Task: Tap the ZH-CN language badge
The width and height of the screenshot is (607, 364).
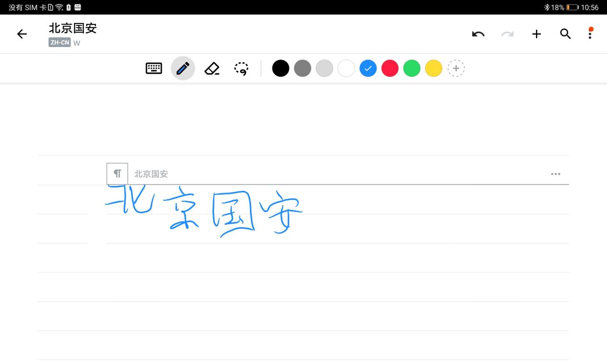Action: pyautogui.click(x=60, y=43)
